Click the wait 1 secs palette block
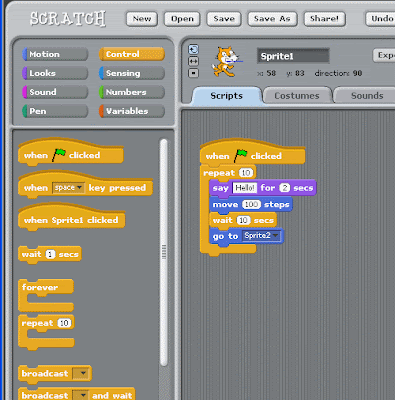The height and width of the screenshot is (400, 395). 50,255
